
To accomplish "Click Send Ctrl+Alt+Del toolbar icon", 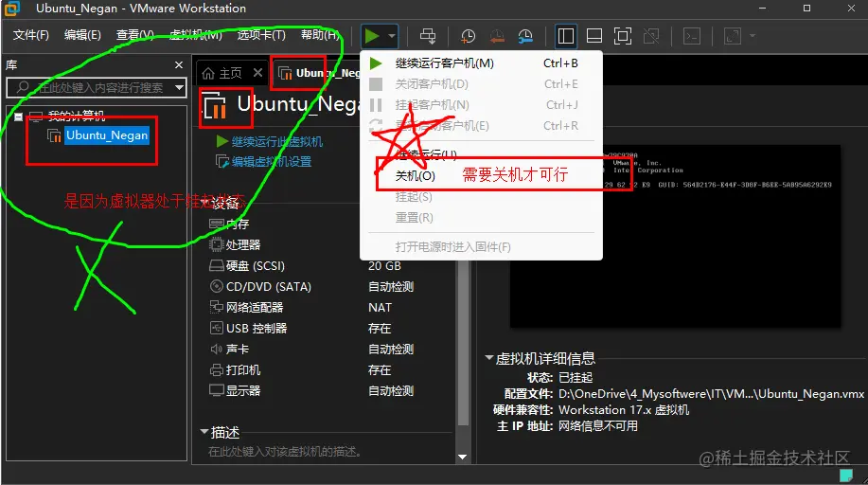I will pos(427,36).
